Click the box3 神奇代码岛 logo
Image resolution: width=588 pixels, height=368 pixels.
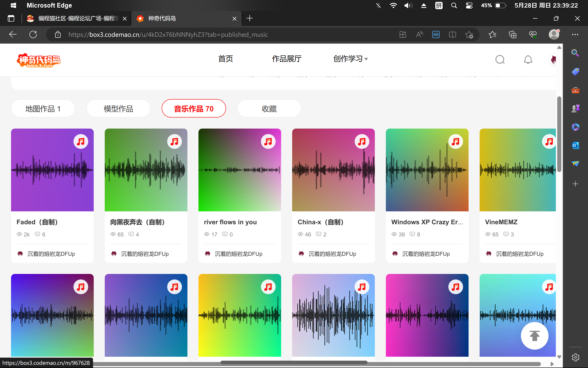(38, 60)
